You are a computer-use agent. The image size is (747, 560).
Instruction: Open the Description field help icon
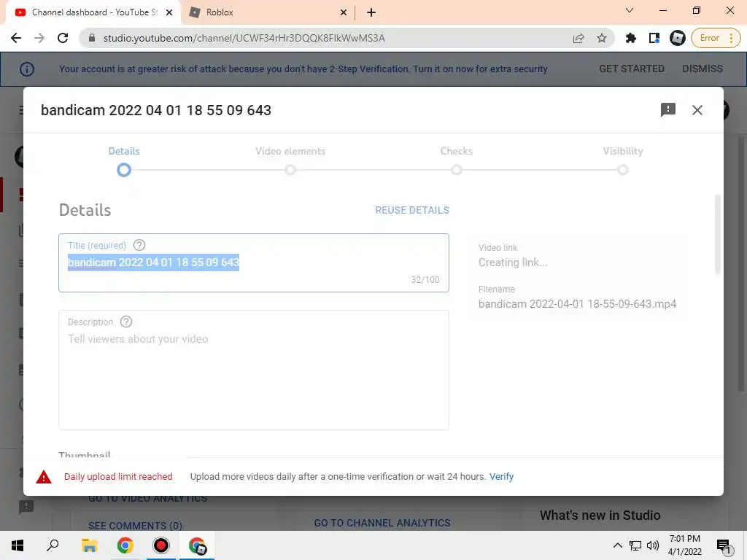125,322
